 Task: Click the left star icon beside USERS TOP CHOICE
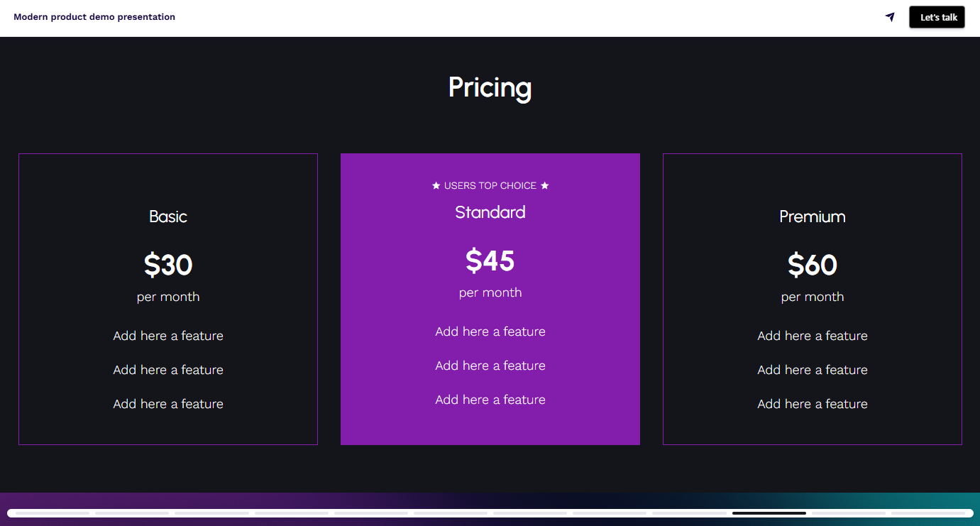point(435,185)
